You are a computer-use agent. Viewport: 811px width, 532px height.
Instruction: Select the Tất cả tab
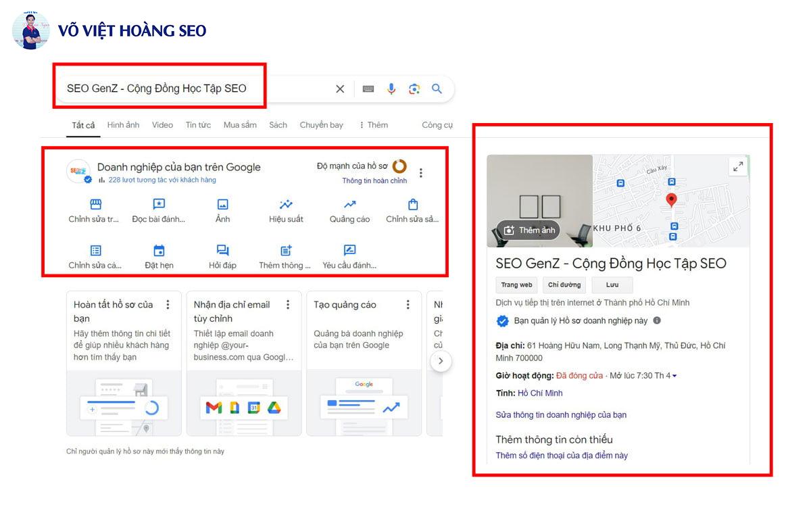(x=84, y=125)
